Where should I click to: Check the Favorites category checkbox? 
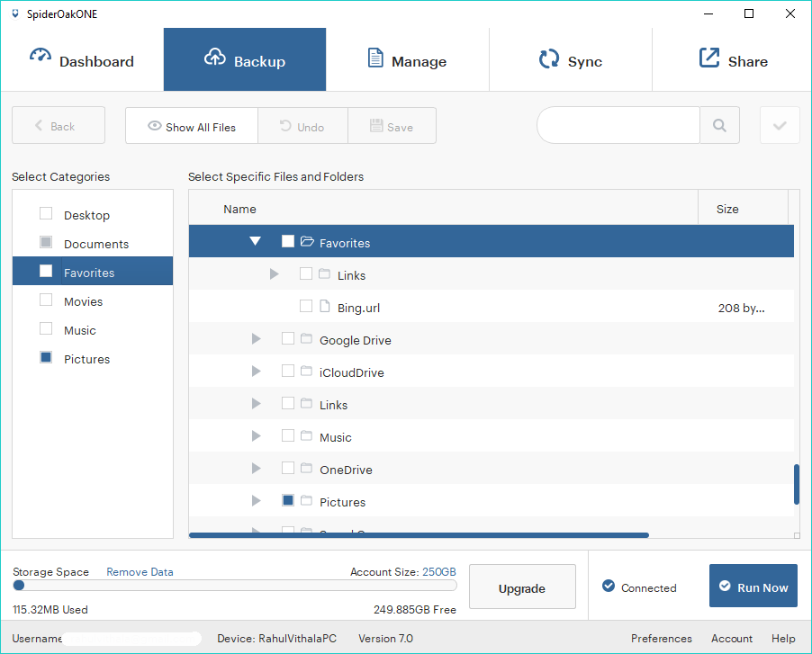coord(46,271)
